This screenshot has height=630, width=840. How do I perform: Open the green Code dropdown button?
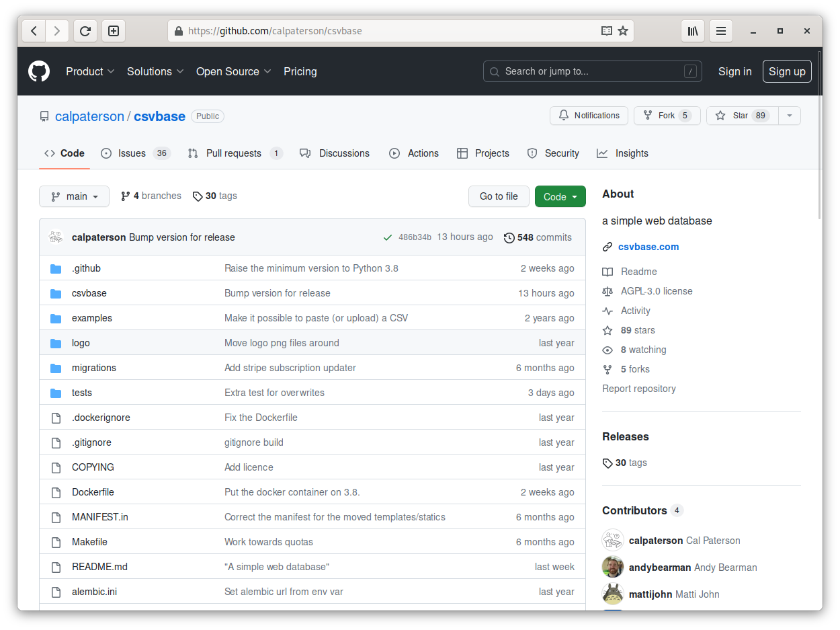click(x=560, y=196)
